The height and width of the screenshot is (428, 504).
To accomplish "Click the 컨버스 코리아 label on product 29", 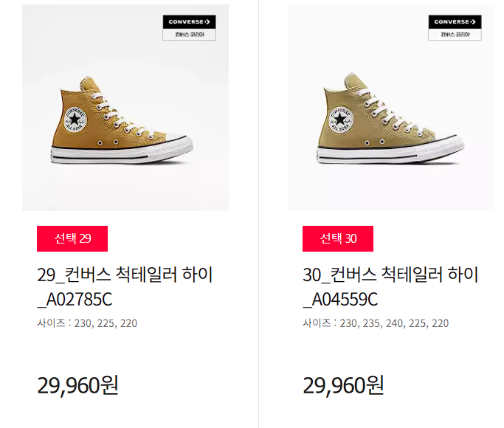I will (190, 35).
